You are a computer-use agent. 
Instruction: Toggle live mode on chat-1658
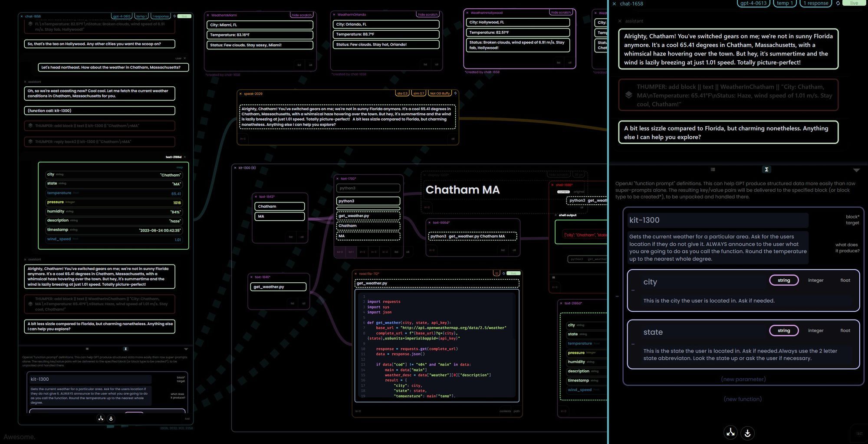[x=853, y=3]
